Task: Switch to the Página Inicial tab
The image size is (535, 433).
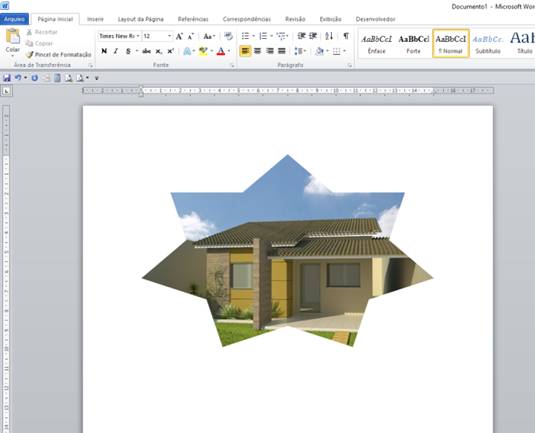Action: (55, 19)
